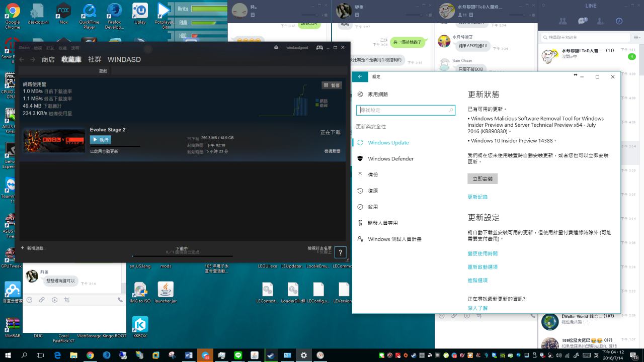Open the LINE chats tab icon
Image resolution: width=644 pixels, height=362 pixels.
[582, 21]
